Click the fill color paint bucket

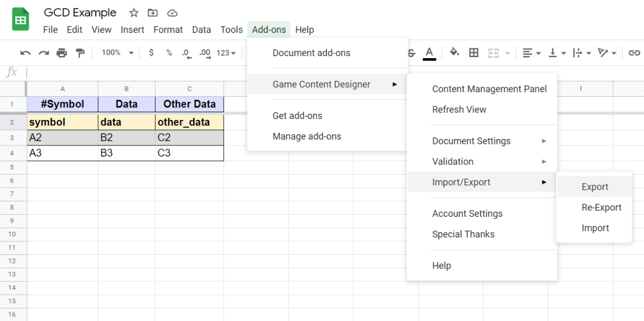coord(454,53)
